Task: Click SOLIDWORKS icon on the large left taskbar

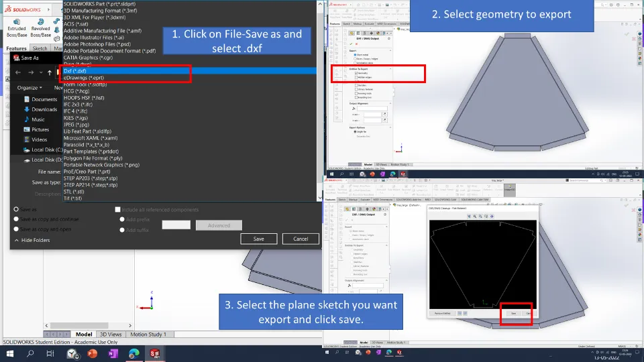Action: coord(155,353)
